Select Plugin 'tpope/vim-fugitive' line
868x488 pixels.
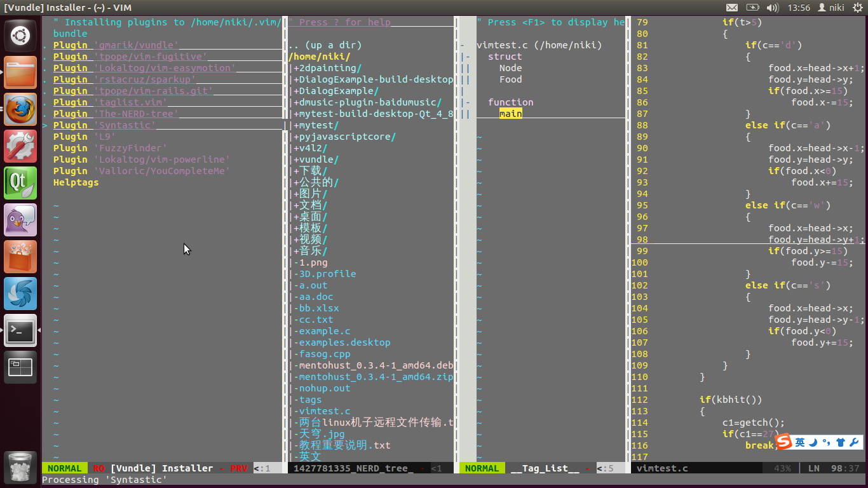130,57
